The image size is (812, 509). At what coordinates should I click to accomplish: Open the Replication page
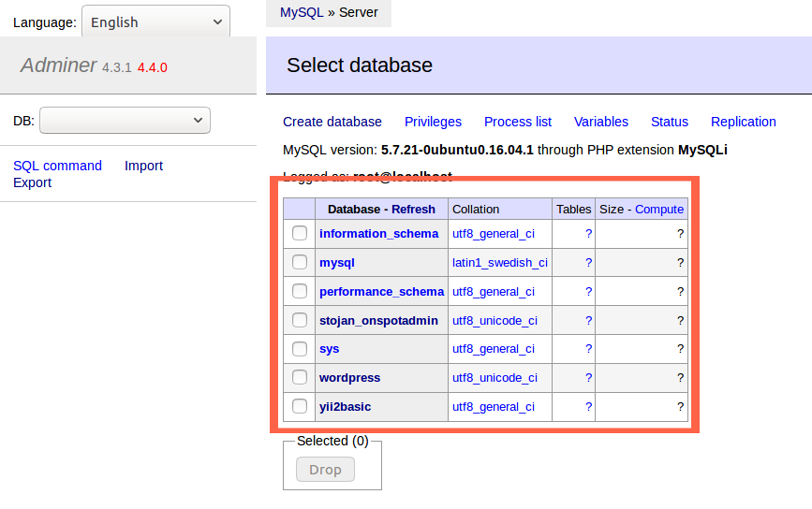[x=743, y=122]
